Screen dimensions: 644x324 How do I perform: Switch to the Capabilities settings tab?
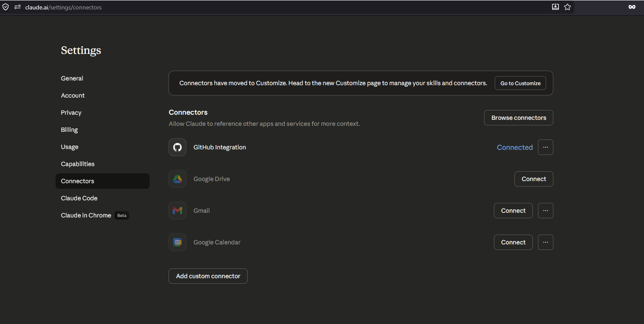pyautogui.click(x=78, y=164)
